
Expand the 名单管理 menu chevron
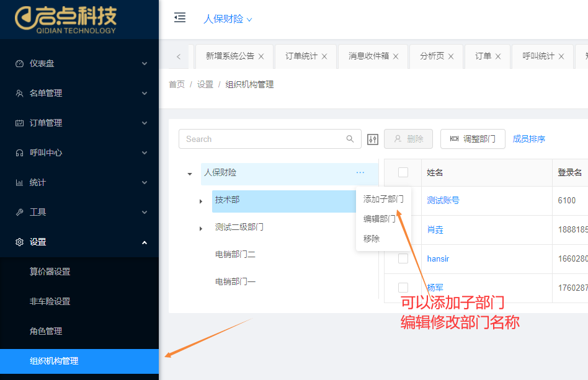pyautogui.click(x=145, y=94)
